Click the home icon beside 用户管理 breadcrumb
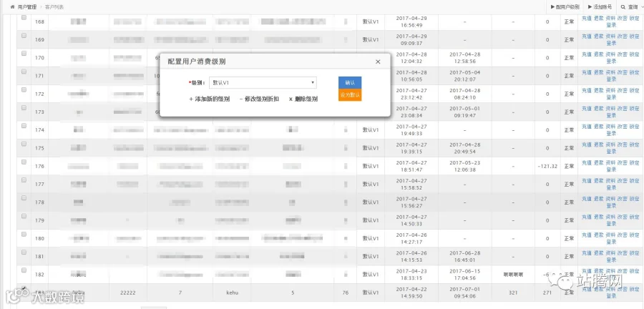 pyautogui.click(x=13, y=7)
